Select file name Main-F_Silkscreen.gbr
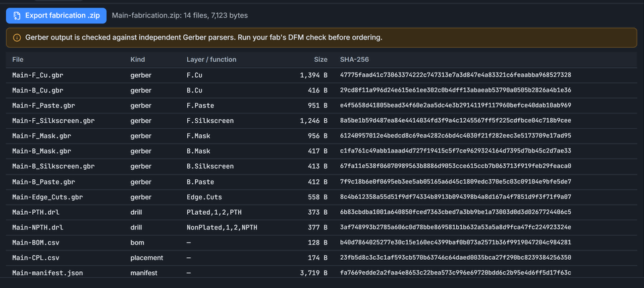Image resolution: width=644 pixels, height=288 pixels. [54, 121]
